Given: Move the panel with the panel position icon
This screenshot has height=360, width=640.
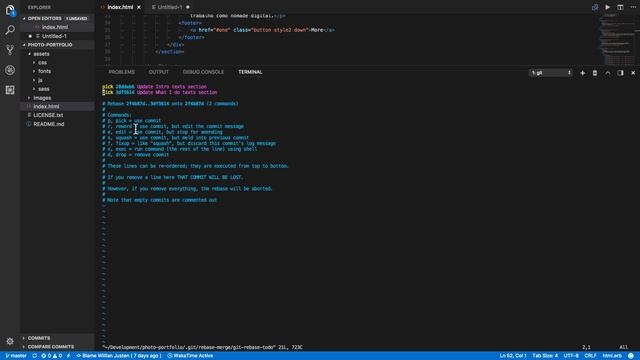Looking at the screenshot, I should (x=620, y=73).
